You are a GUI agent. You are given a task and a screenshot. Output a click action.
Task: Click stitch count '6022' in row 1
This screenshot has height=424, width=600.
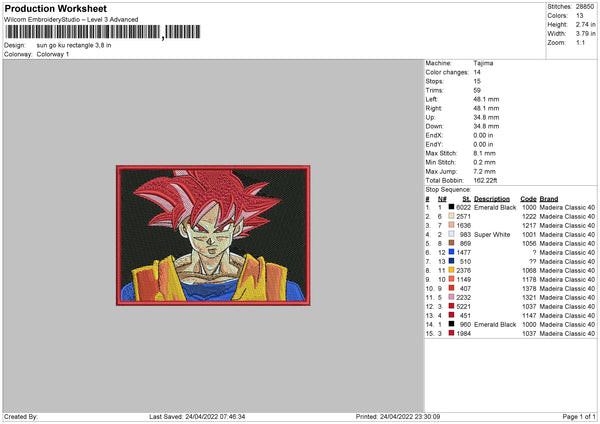click(463, 207)
